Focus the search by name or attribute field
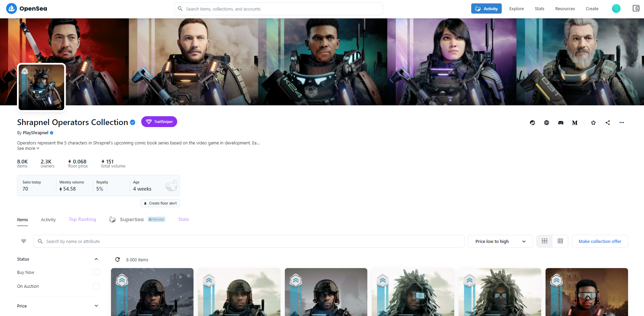The width and height of the screenshot is (644, 316). [x=249, y=241]
